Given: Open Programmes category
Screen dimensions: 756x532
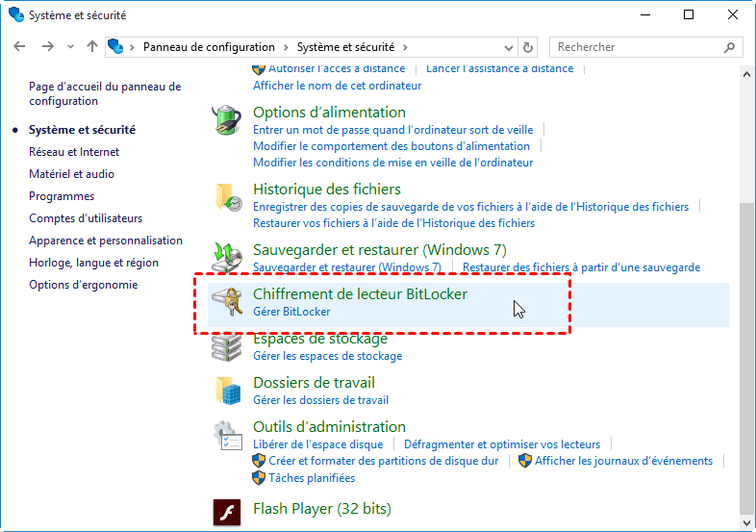Looking at the screenshot, I should tap(62, 196).
